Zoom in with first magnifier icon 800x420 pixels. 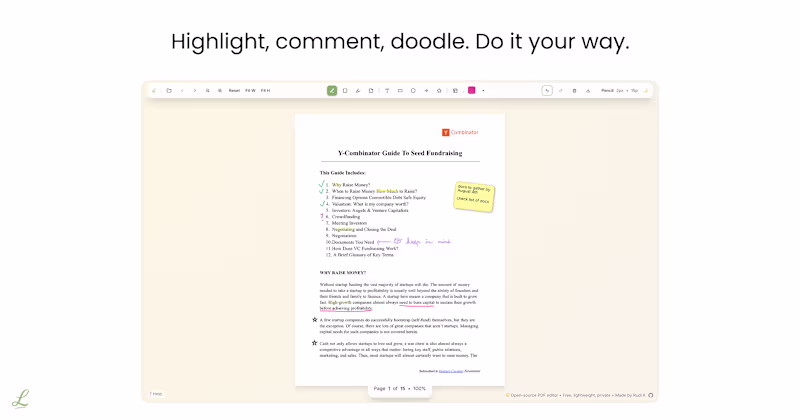tap(208, 90)
